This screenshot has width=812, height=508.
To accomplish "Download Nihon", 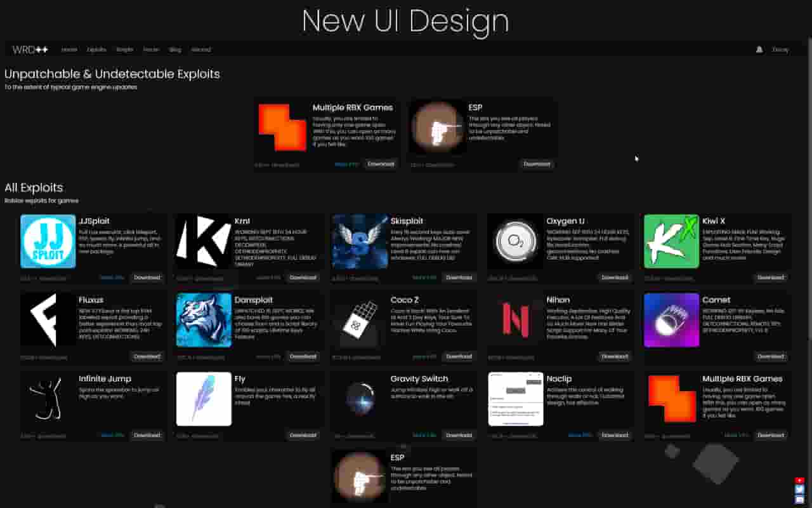I will coord(615,356).
